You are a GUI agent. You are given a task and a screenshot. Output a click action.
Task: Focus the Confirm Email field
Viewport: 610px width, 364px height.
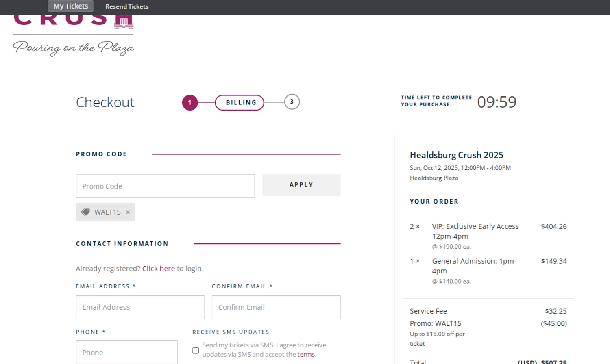click(276, 307)
